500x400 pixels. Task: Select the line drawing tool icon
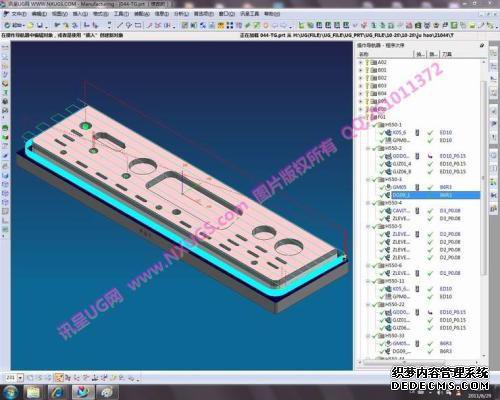click(x=120, y=25)
